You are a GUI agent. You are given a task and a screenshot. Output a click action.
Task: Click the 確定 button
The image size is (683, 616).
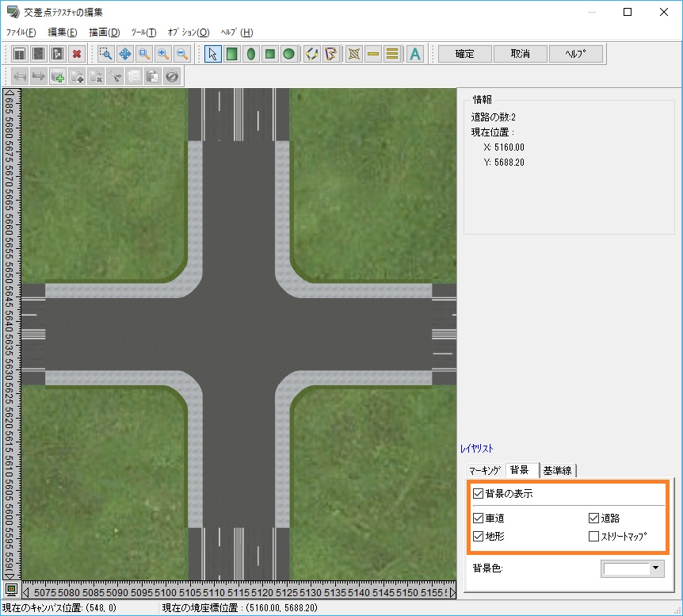point(464,54)
